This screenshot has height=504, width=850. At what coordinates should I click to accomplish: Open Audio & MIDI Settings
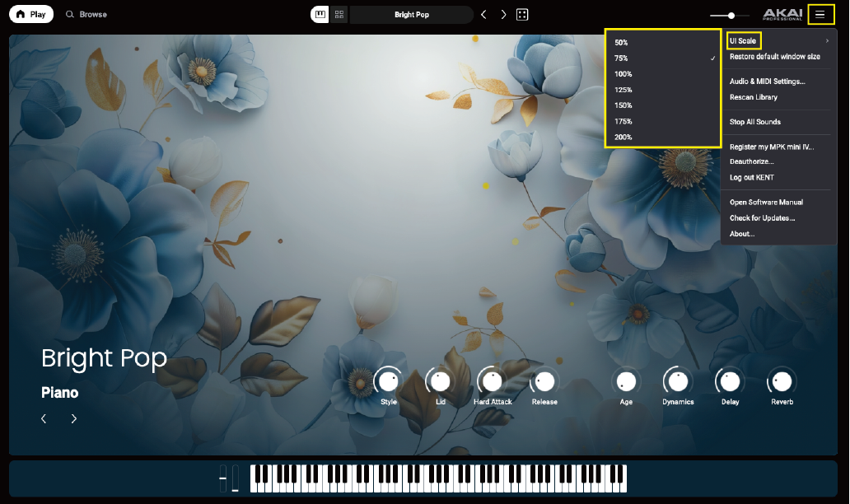(767, 82)
